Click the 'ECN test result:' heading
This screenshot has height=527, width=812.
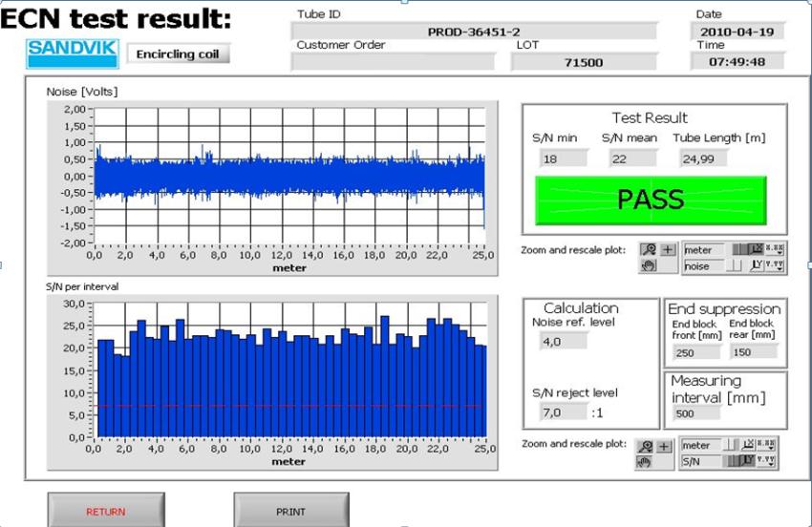tap(116, 19)
